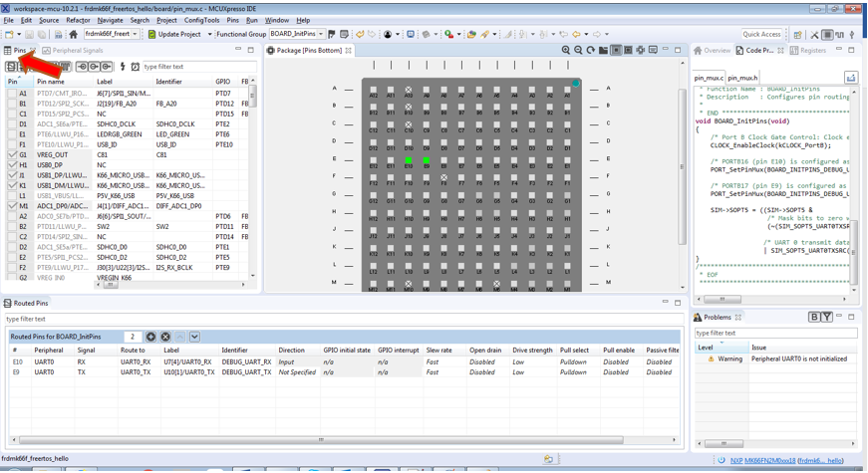Click the speech-bubble labels icon in Package toolbar
Viewport: 868px width, 473px height.
653,50
